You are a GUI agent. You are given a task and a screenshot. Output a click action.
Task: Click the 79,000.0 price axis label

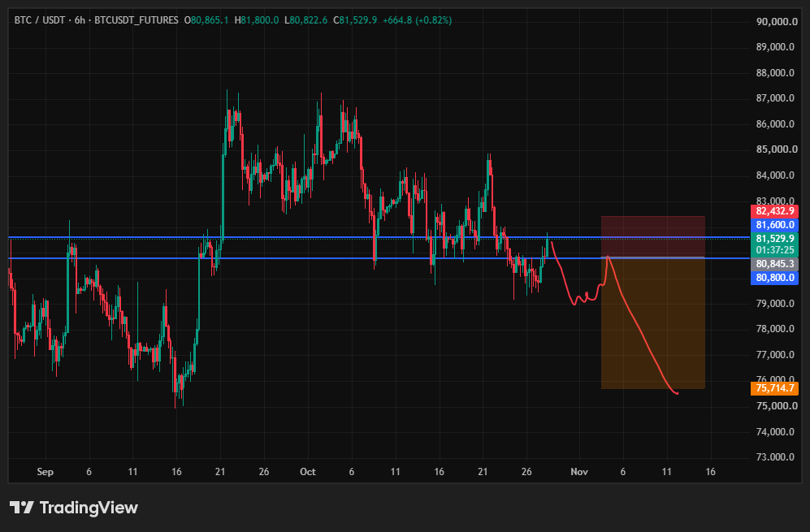click(x=775, y=303)
